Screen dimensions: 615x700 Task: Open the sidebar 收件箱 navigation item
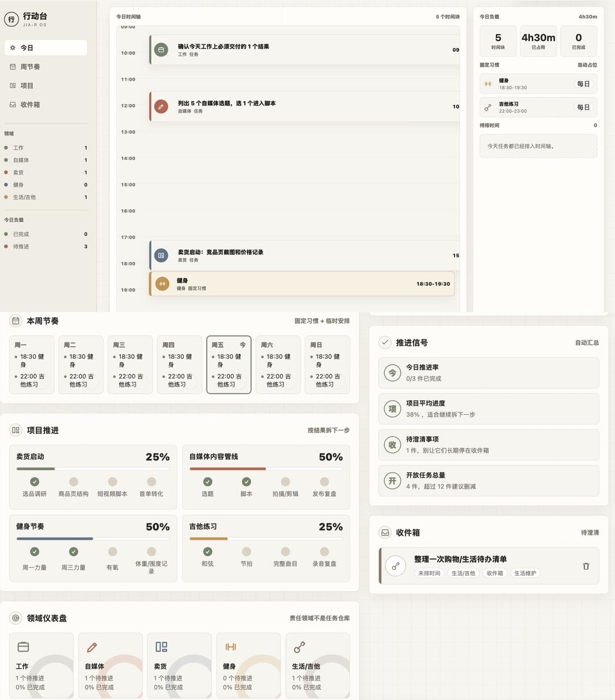46,104
